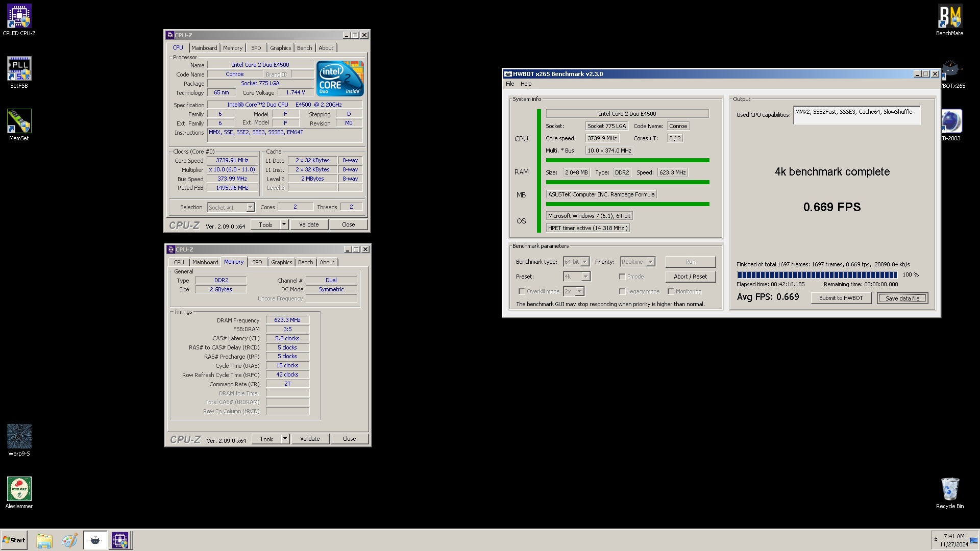Open About tab in Memory CPU-Z window
The width and height of the screenshot is (980, 551).
click(327, 262)
